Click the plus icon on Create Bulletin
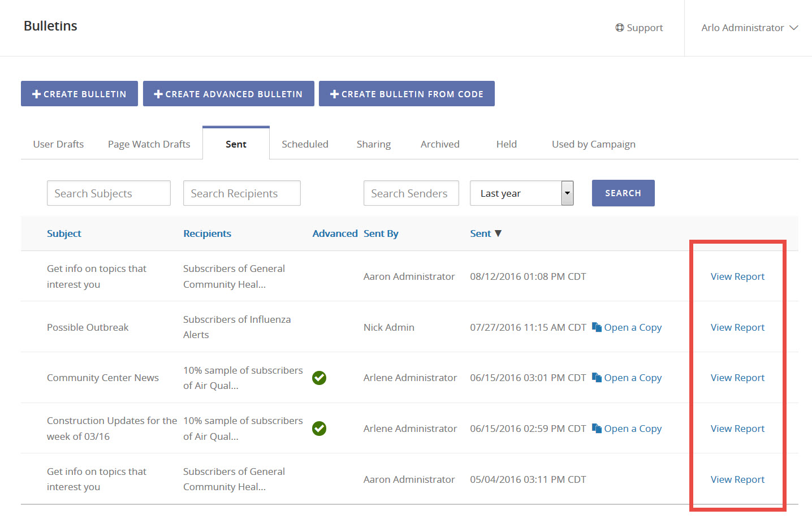Viewport: 812px width, 532px height. pos(36,93)
